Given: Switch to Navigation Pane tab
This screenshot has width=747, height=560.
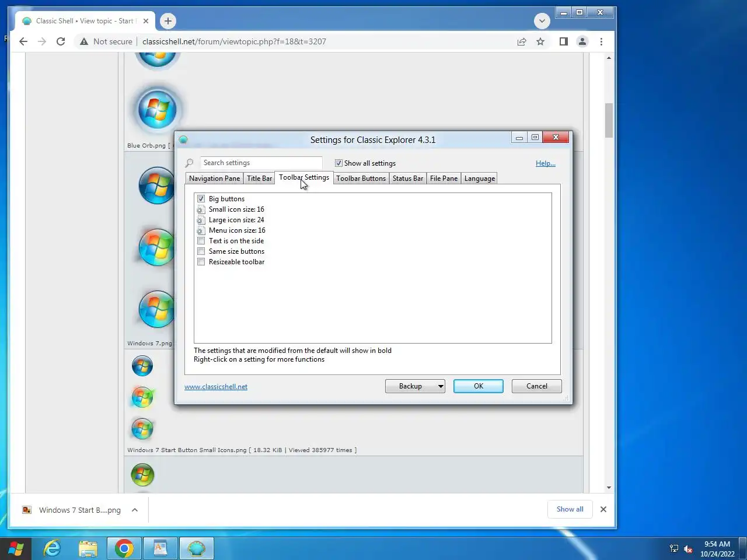Looking at the screenshot, I should [x=214, y=178].
